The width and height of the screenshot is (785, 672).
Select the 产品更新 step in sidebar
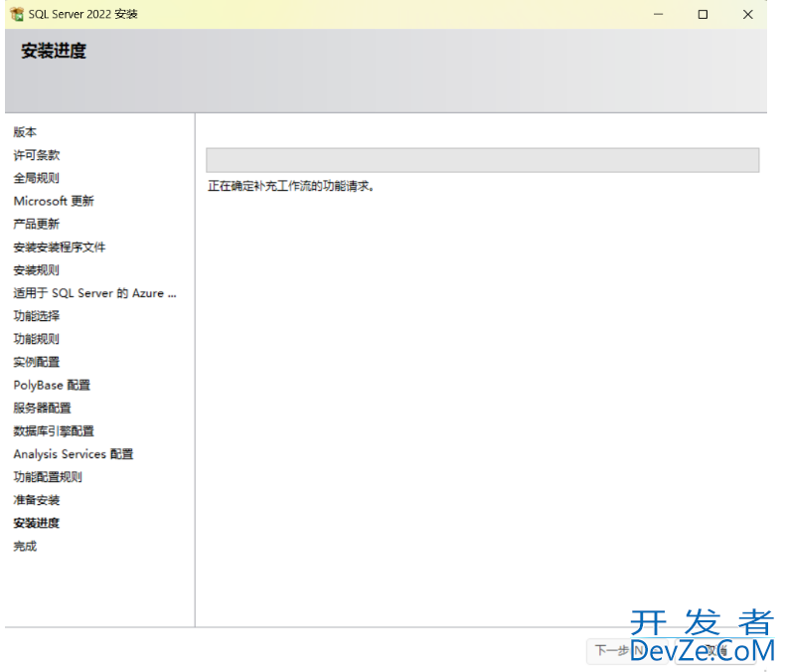37,225
